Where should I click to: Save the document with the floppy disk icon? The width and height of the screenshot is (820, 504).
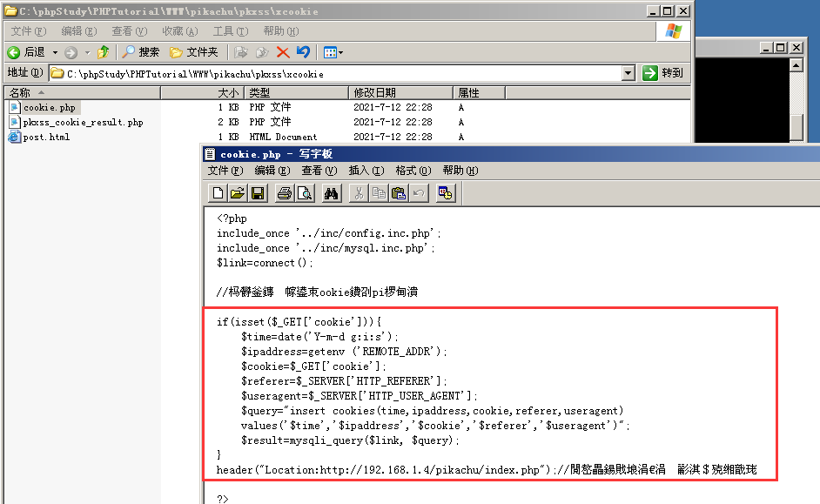[x=258, y=193]
